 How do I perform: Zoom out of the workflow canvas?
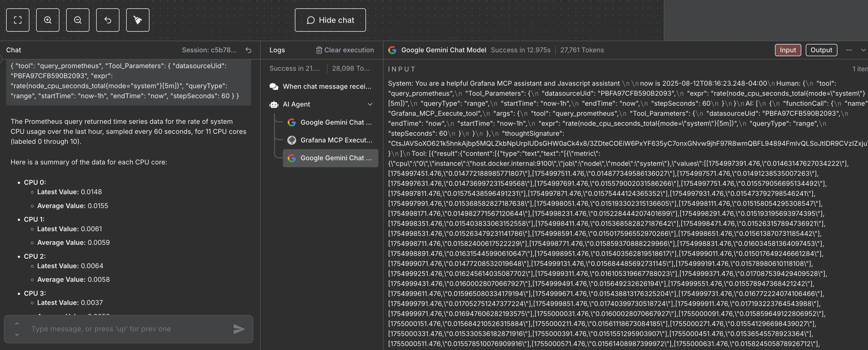pos(78,20)
